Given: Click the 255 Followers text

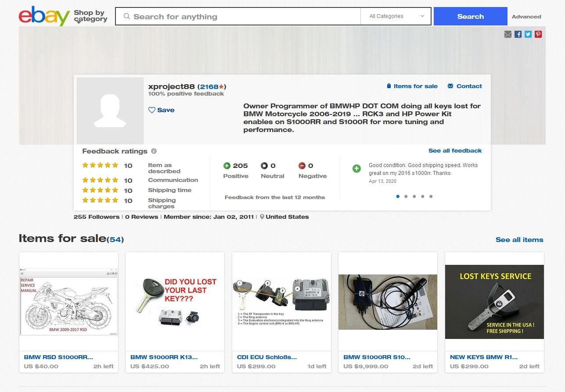Looking at the screenshot, I should point(97,217).
